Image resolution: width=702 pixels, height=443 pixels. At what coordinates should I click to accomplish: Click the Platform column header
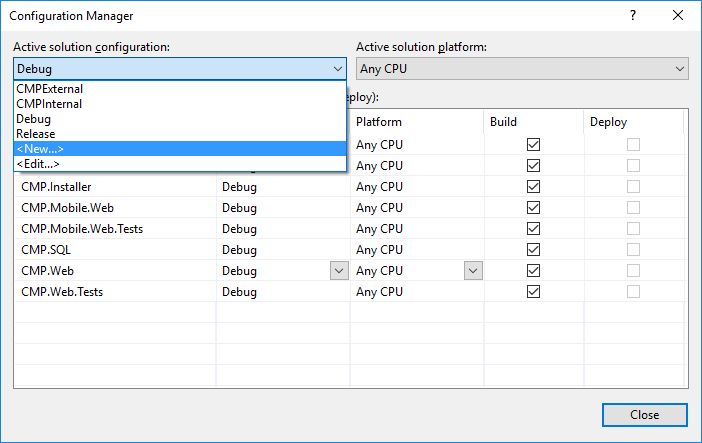pos(417,122)
